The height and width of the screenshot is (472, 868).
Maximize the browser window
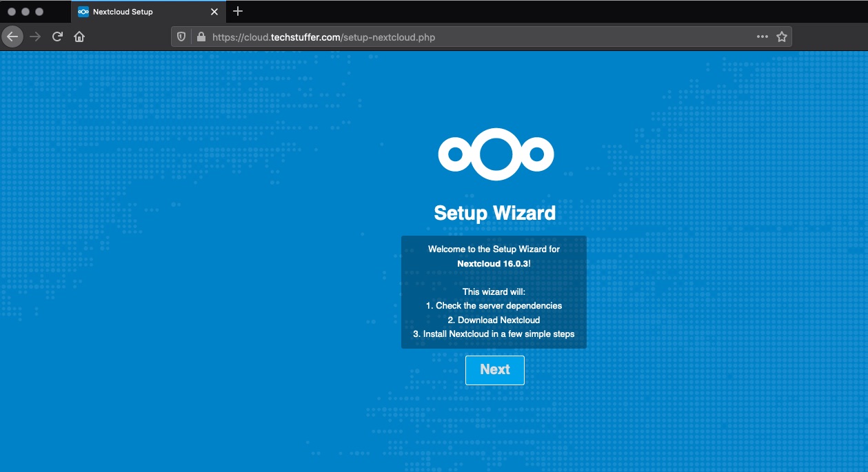39,12
